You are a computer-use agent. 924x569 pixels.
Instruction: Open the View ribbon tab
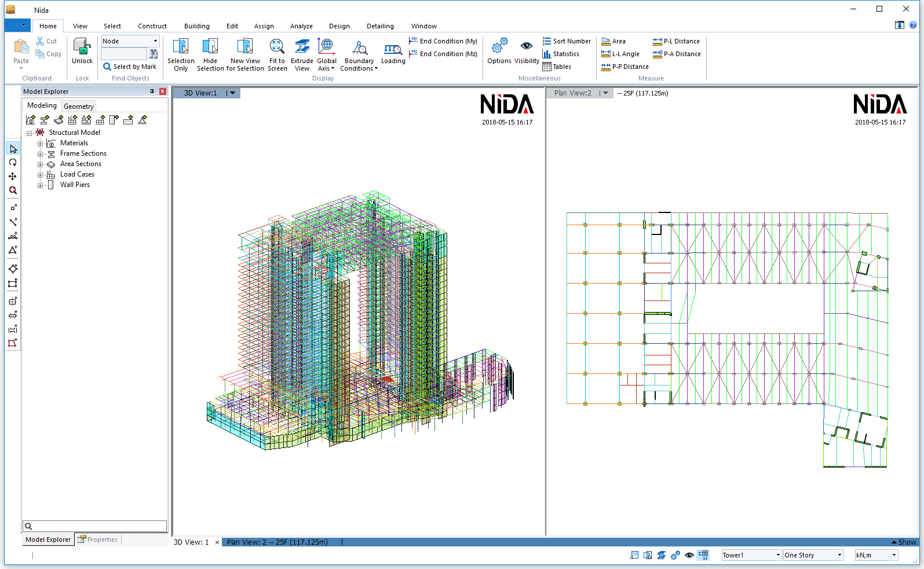(x=80, y=26)
